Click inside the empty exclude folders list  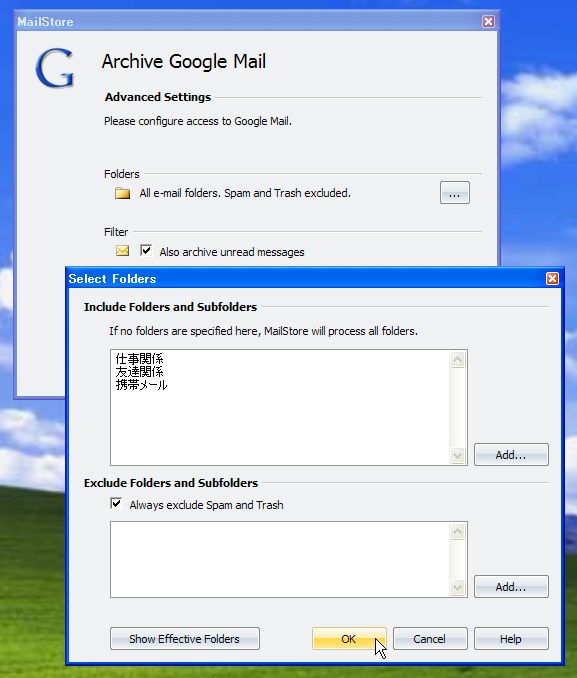point(280,560)
